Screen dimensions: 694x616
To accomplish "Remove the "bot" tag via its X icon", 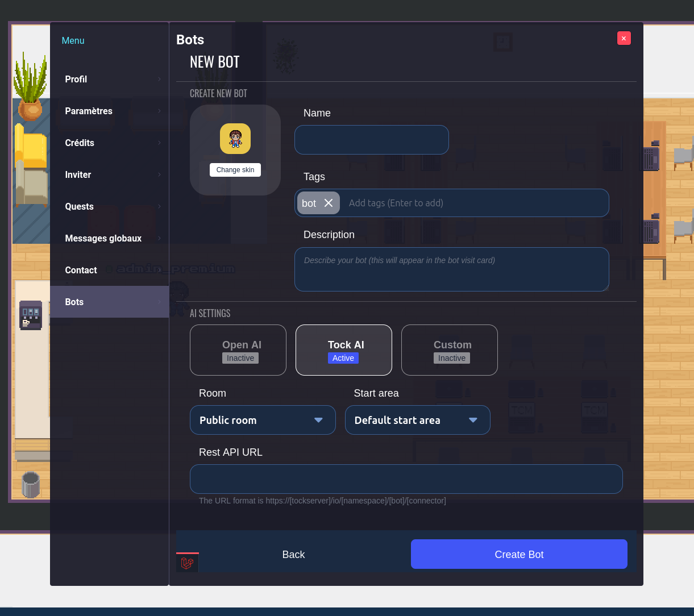I will point(329,203).
